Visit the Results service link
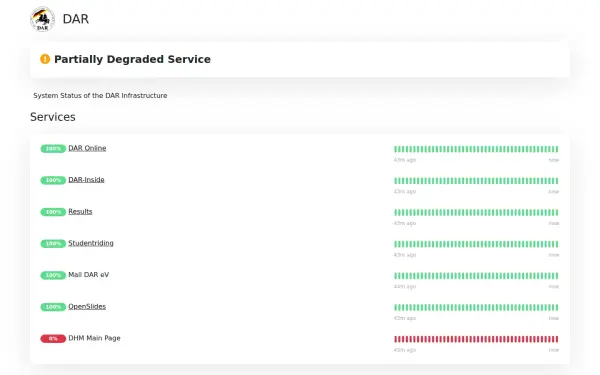The width and height of the screenshot is (600, 375). tap(80, 211)
